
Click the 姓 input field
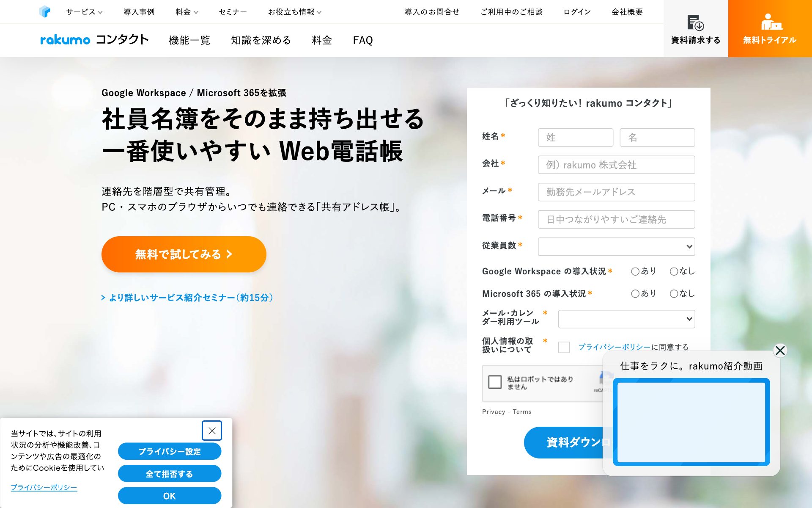tap(575, 138)
